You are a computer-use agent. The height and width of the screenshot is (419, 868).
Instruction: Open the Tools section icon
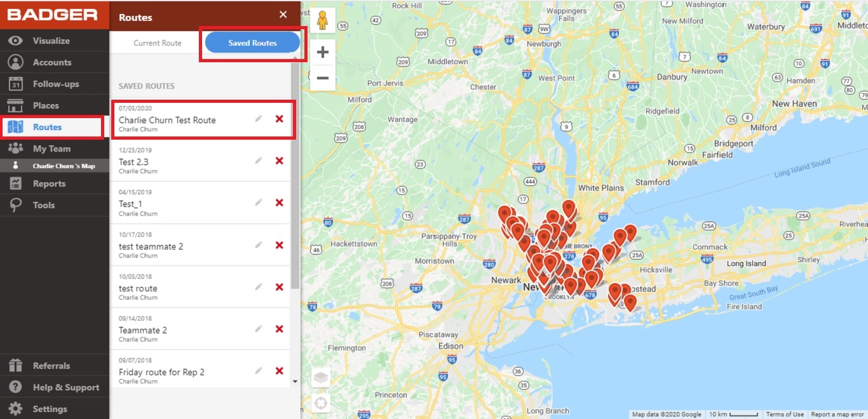click(15, 204)
